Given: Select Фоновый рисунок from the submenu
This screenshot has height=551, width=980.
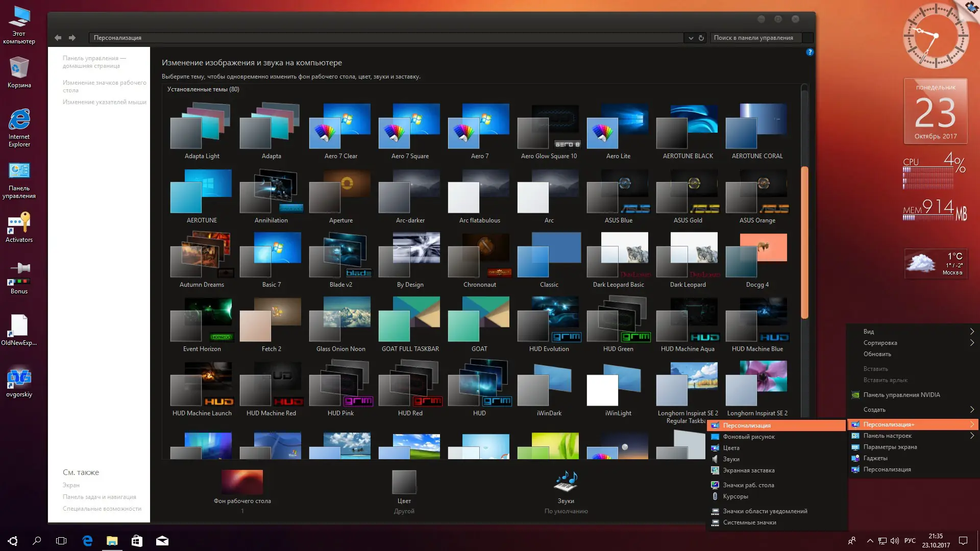Looking at the screenshot, I should coord(749,437).
